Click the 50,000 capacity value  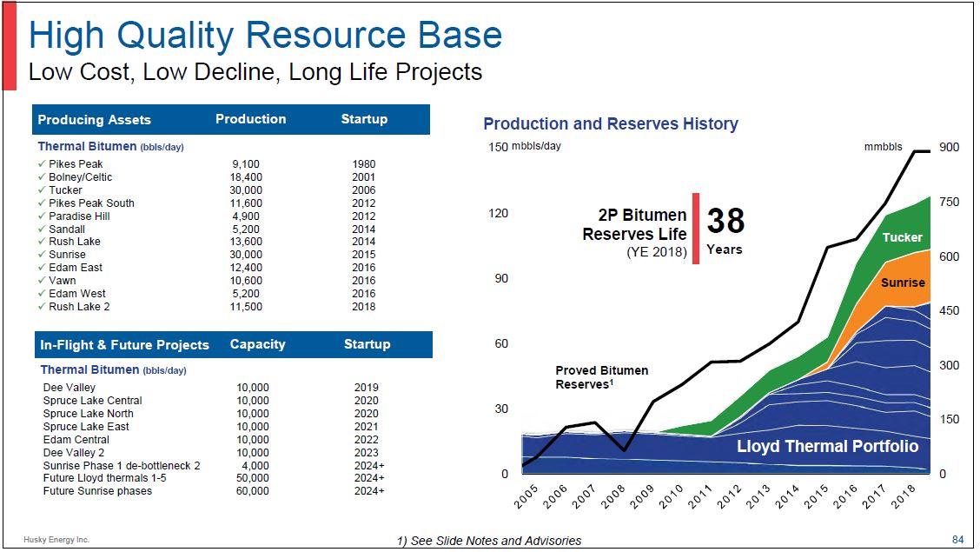253,478
